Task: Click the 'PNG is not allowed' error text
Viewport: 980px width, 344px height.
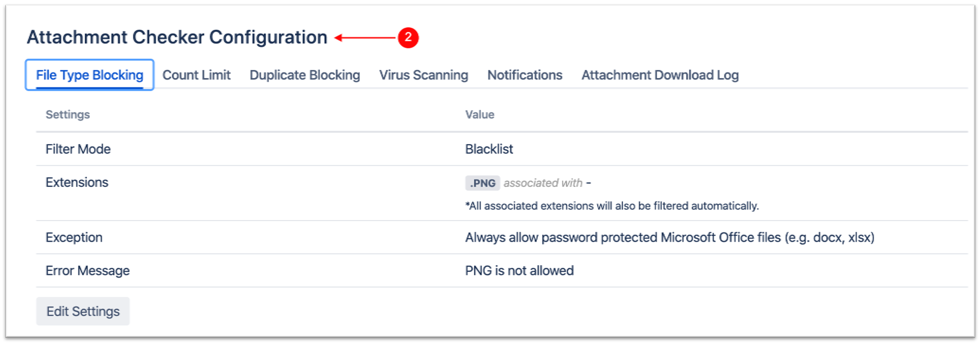Action: point(519,270)
